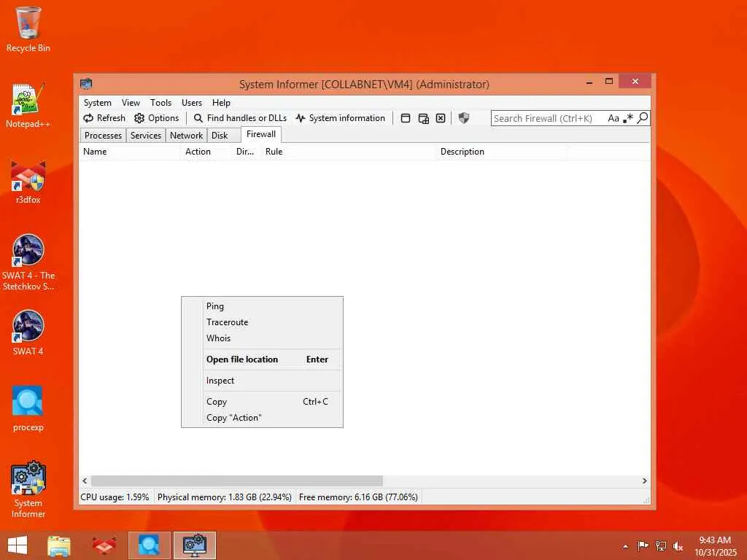Click the System Informer title bar icon
747x560 pixels.
tap(86, 84)
